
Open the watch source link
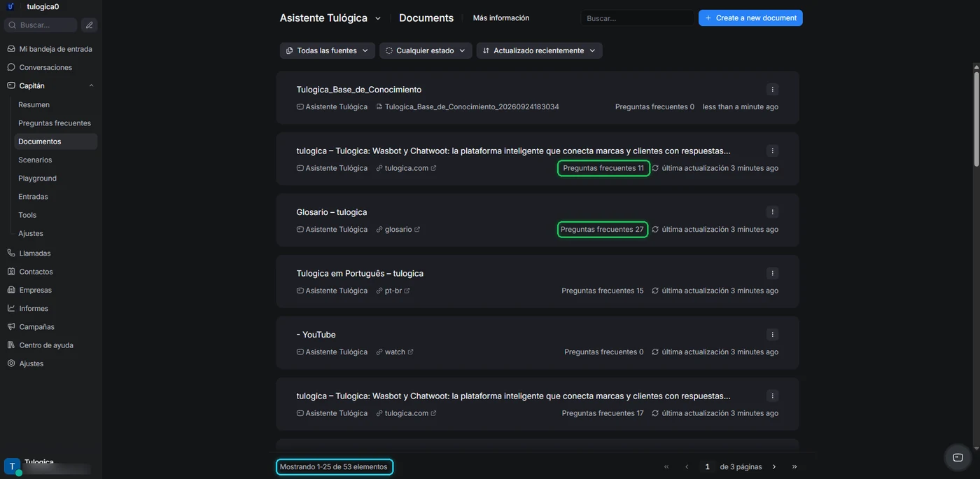pyautogui.click(x=395, y=352)
